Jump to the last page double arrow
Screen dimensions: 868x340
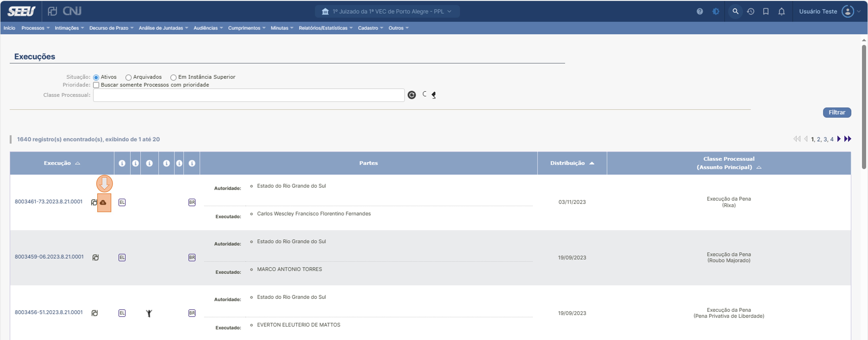[847, 139]
